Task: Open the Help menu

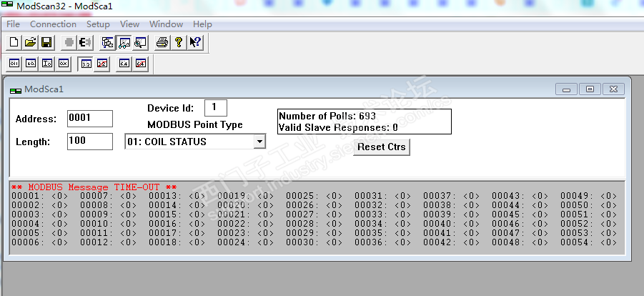Action: pyautogui.click(x=202, y=24)
